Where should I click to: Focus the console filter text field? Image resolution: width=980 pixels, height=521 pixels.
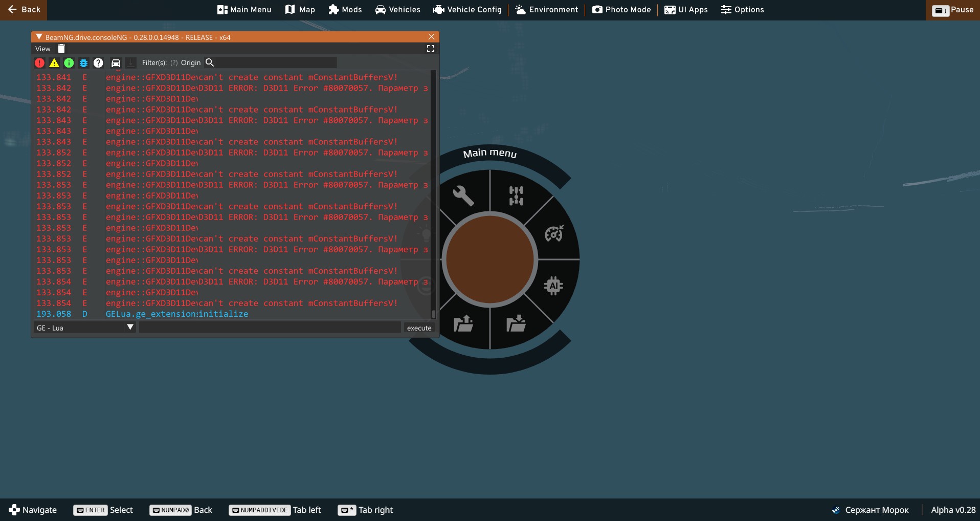(x=276, y=62)
